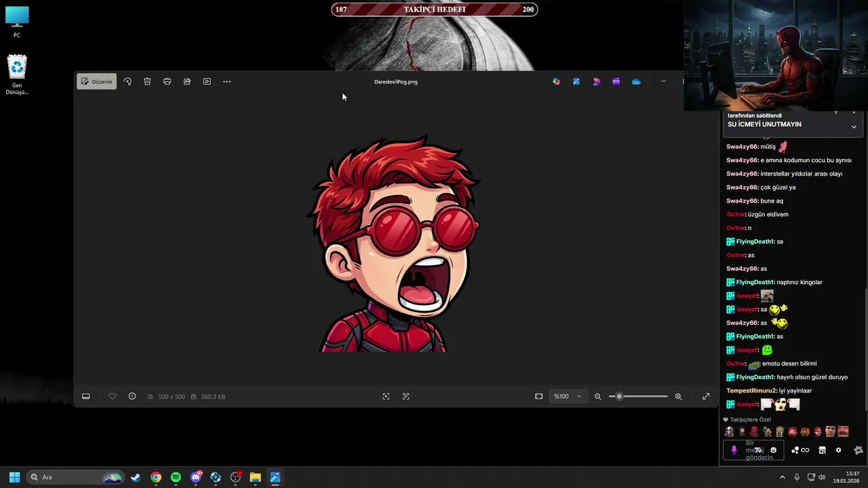Open the OneDrive cloud icon in Photos
This screenshot has height=488, width=868.
(636, 81)
